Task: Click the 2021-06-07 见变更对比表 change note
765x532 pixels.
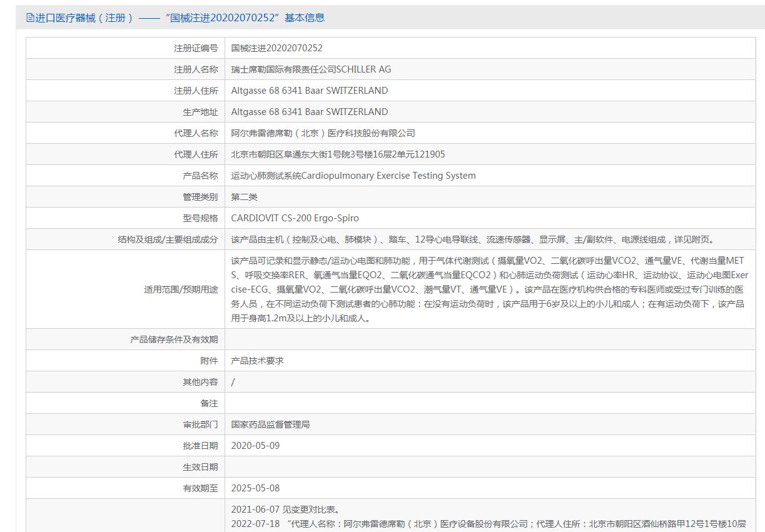Action: (285, 509)
